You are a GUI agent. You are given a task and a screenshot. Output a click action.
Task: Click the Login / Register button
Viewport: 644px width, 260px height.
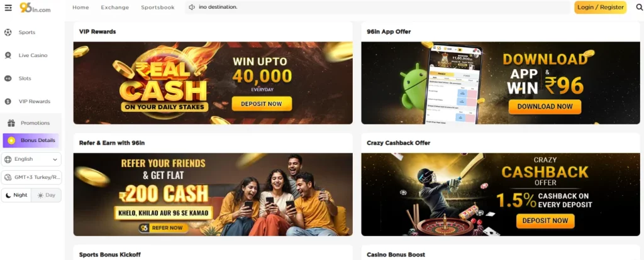[x=601, y=8]
